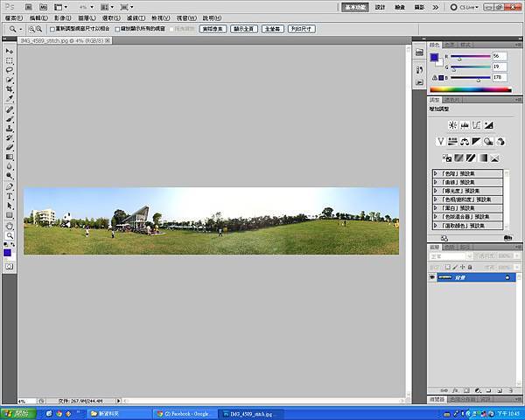The image size is (525, 420).
Task: Select the Spot Healing Brush tool
Action: (x=10, y=110)
